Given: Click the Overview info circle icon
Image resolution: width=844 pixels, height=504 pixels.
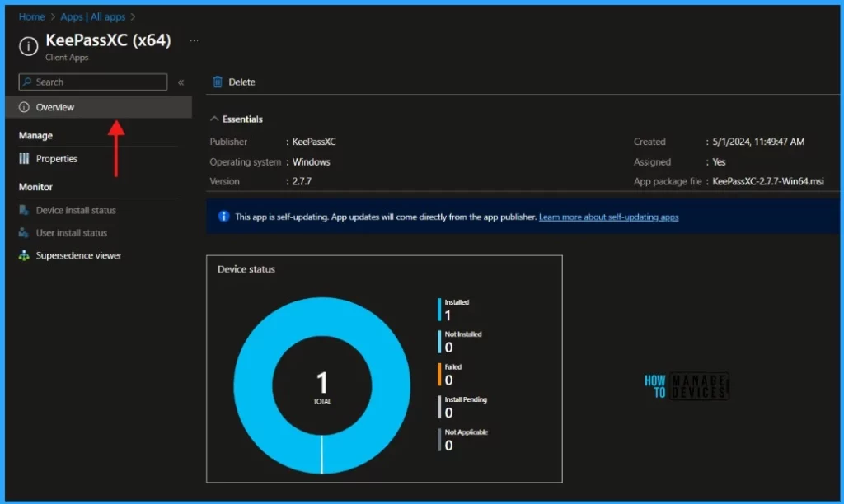Looking at the screenshot, I should (x=24, y=107).
